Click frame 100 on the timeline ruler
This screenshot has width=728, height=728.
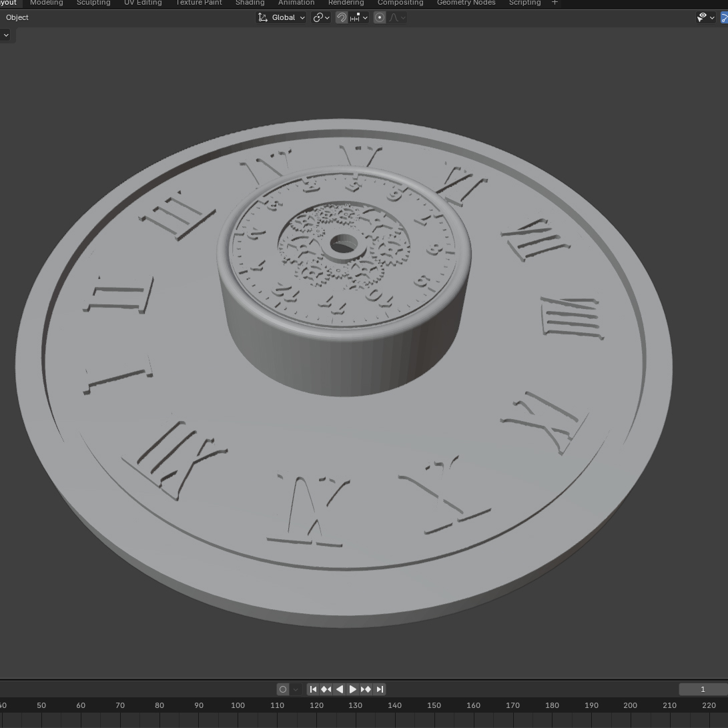click(x=238, y=705)
